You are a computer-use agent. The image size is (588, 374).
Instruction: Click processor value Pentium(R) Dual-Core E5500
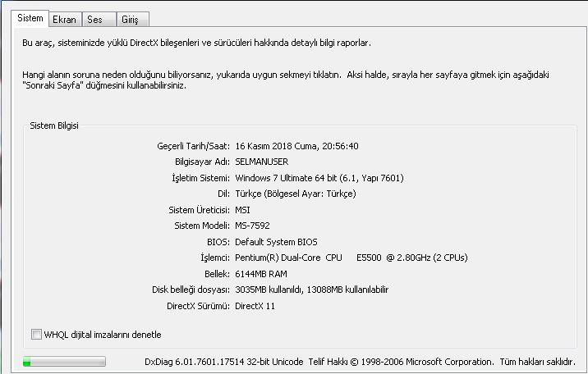[x=351, y=258]
